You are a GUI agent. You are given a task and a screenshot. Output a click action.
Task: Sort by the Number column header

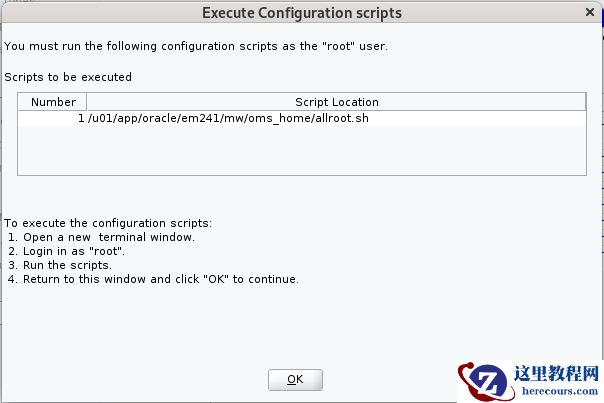pos(53,102)
